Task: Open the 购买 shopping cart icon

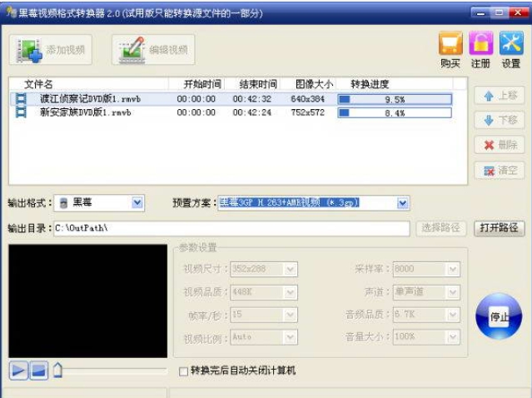Action: coord(450,43)
